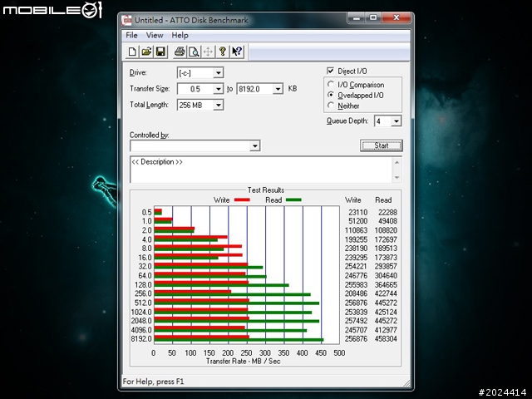Click the New file toolbar icon
532x399 pixels.
click(x=132, y=52)
